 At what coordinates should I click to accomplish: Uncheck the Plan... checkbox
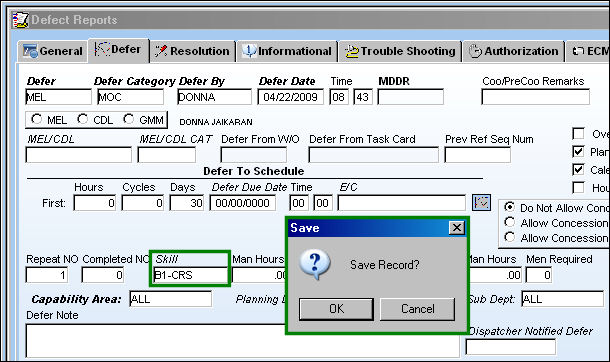click(x=578, y=152)
